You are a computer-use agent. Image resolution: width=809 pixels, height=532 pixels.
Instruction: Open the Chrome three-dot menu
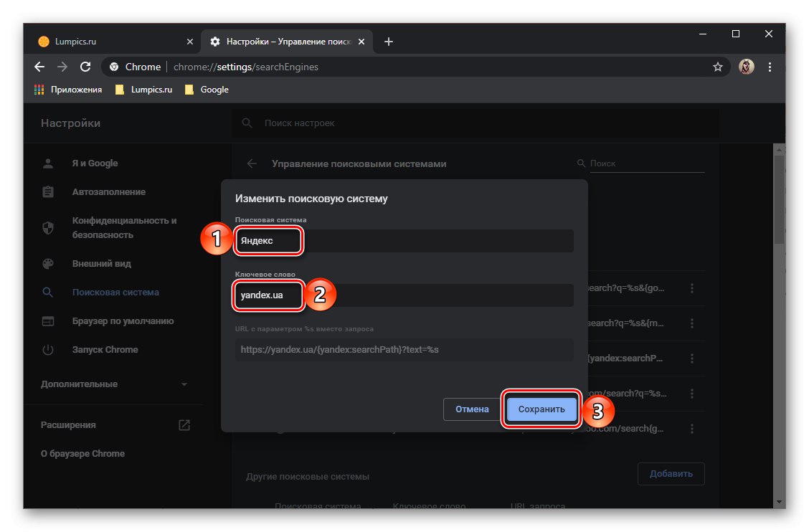coord(770,67)
